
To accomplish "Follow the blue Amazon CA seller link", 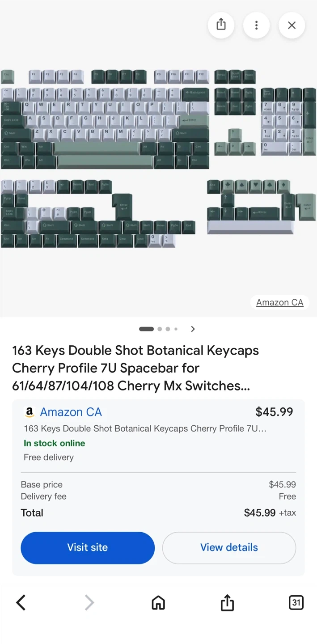I will 71,412.
